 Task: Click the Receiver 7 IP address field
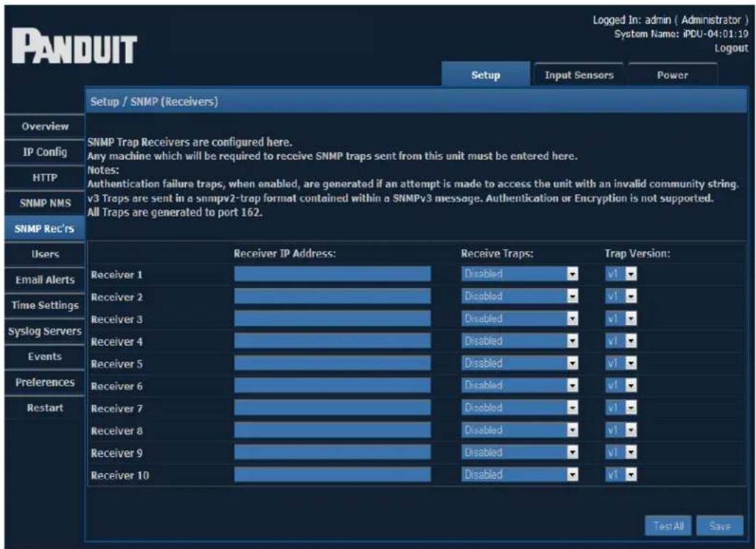tap(332, 408)
